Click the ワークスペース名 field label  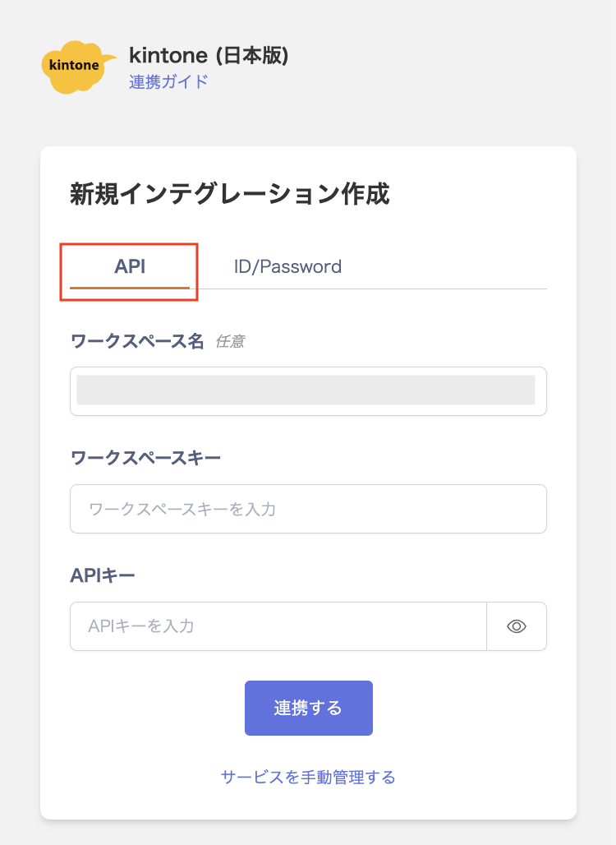137,341
